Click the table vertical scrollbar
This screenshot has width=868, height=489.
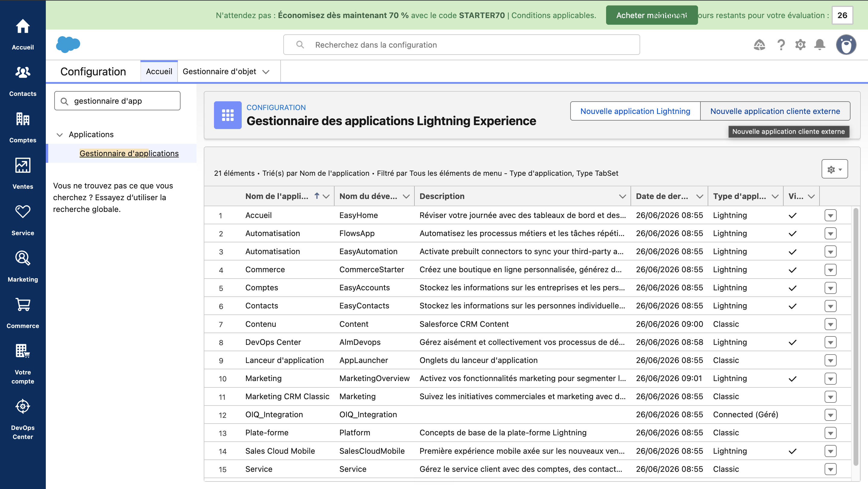[x=856, y=337]
